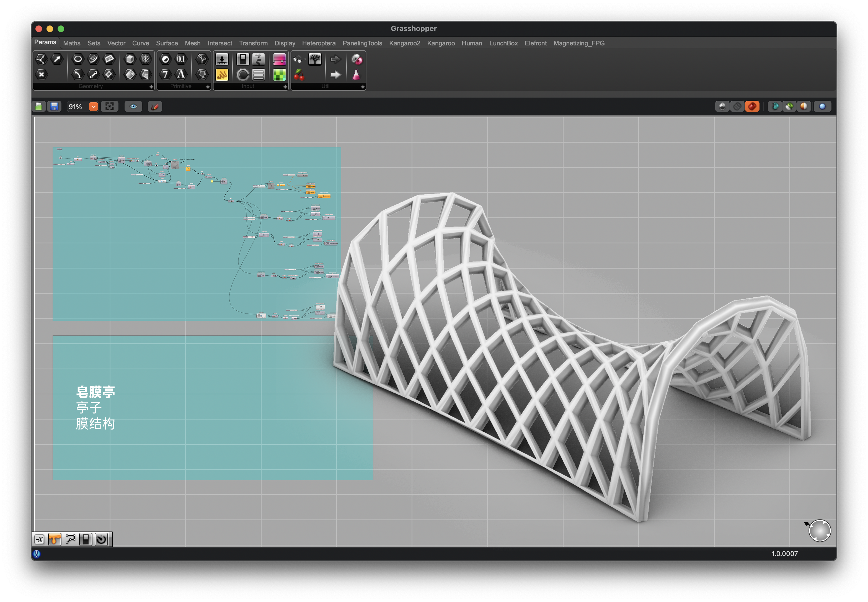The width and height of the screenshot is (868, 602).
Task: Toggle the preview eye button
Action: point(133,107)
